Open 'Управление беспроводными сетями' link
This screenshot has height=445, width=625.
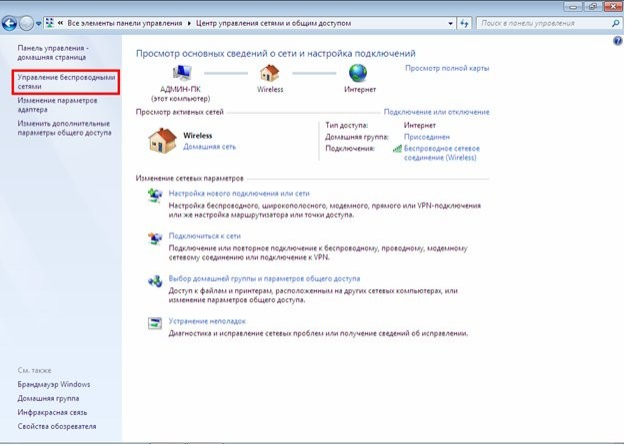click(x=66, y=82)
